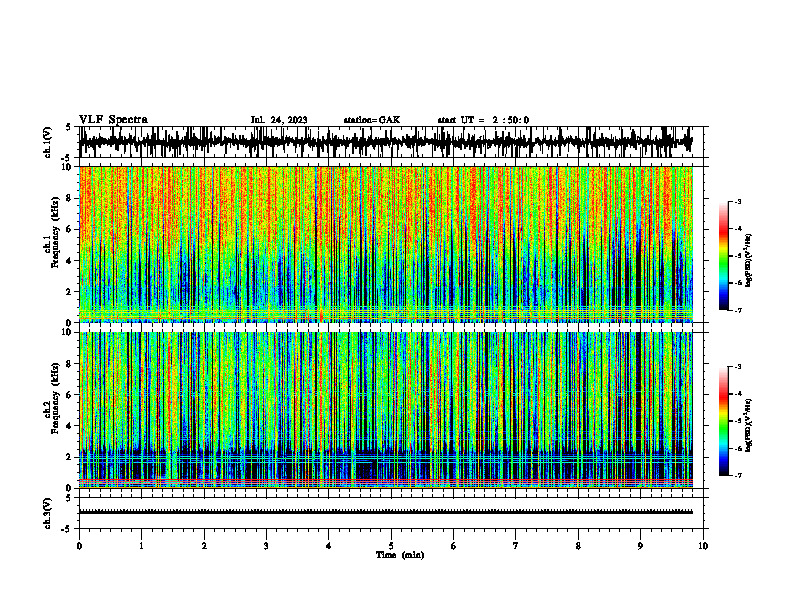Click the station=GAK header label

point(372,120)
